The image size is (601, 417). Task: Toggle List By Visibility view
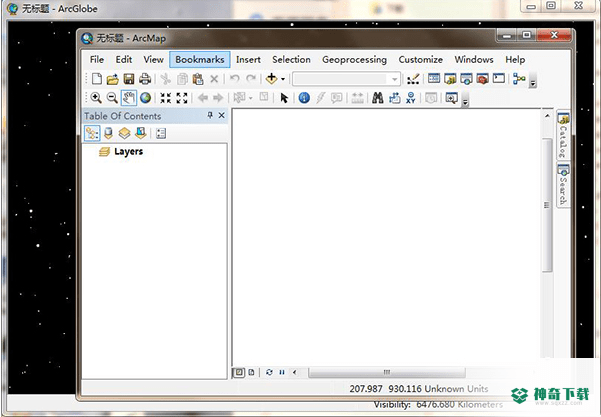(125, 133)
